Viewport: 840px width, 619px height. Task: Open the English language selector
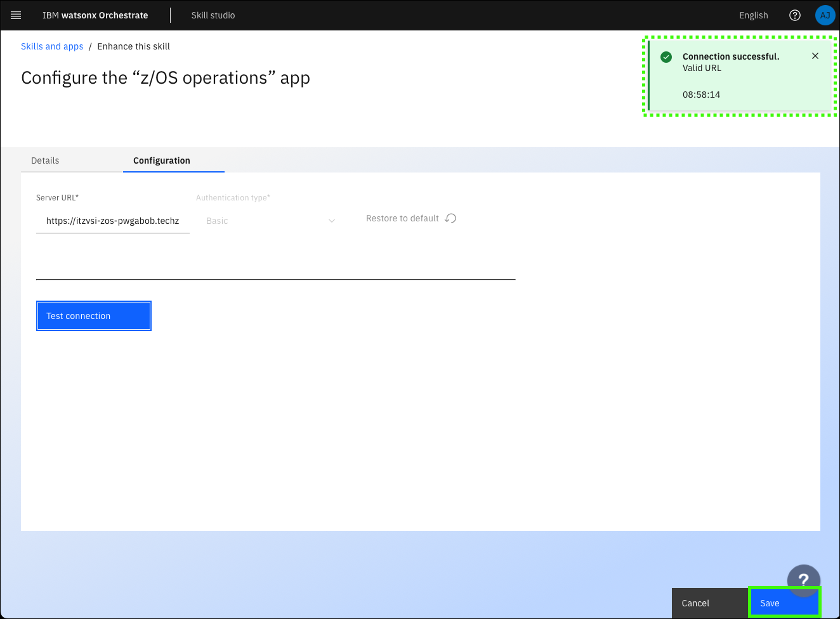tap(753, 15)
